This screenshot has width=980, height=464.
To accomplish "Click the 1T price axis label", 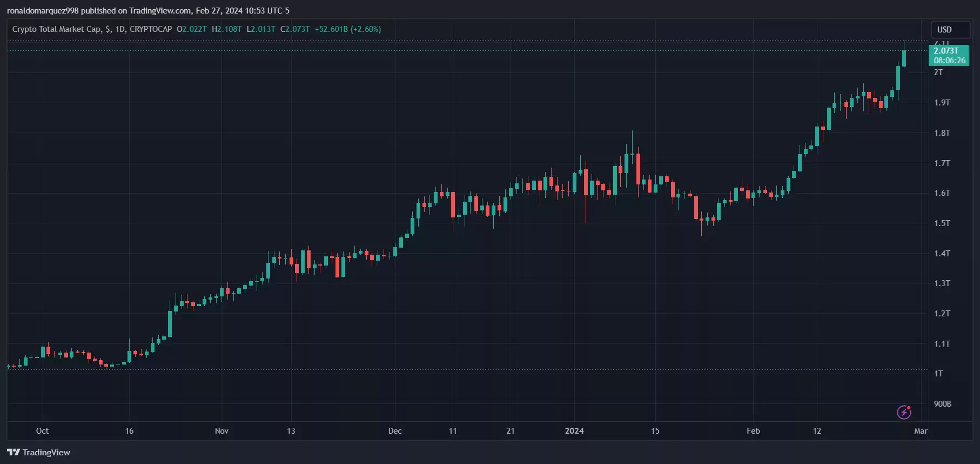I will click(x=938, y=374).
